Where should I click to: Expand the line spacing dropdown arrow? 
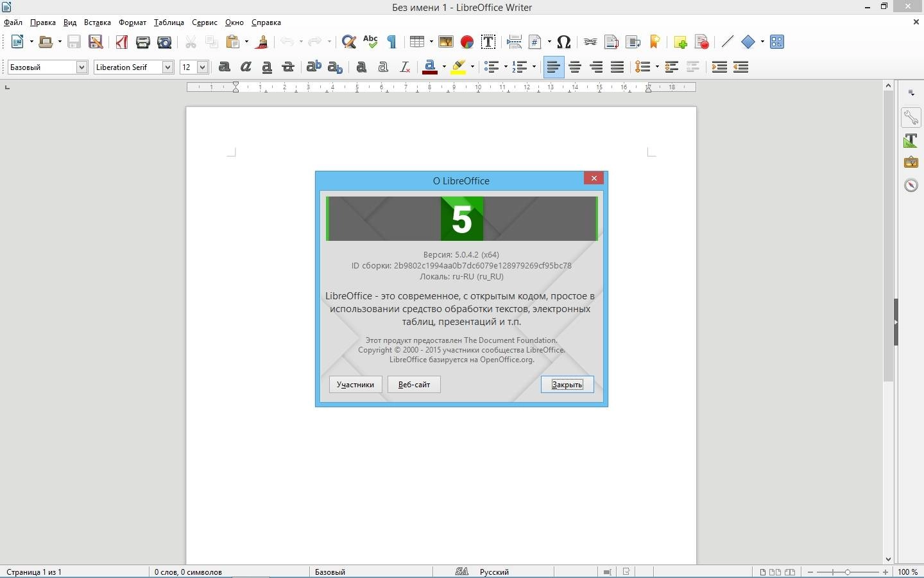click(x=657, y=67)
